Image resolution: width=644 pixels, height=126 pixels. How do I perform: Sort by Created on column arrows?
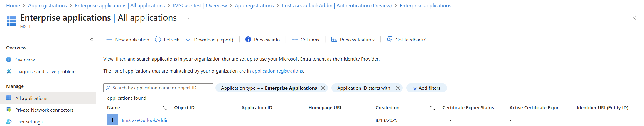coord(433,108)
